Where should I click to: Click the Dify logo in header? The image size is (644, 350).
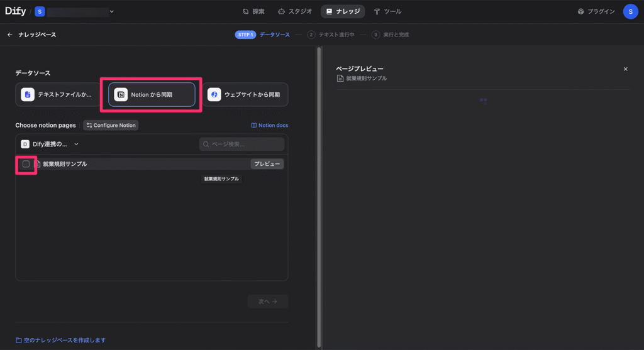pos(15,11)
